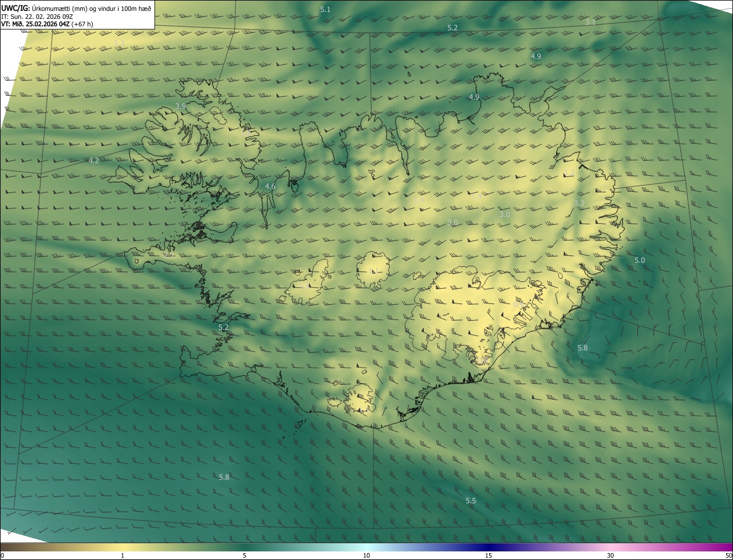Click the 5.8 value over the ocean south of Reykjanes
The height and width of the screenshot is (560, 733).
coord(224,478)
